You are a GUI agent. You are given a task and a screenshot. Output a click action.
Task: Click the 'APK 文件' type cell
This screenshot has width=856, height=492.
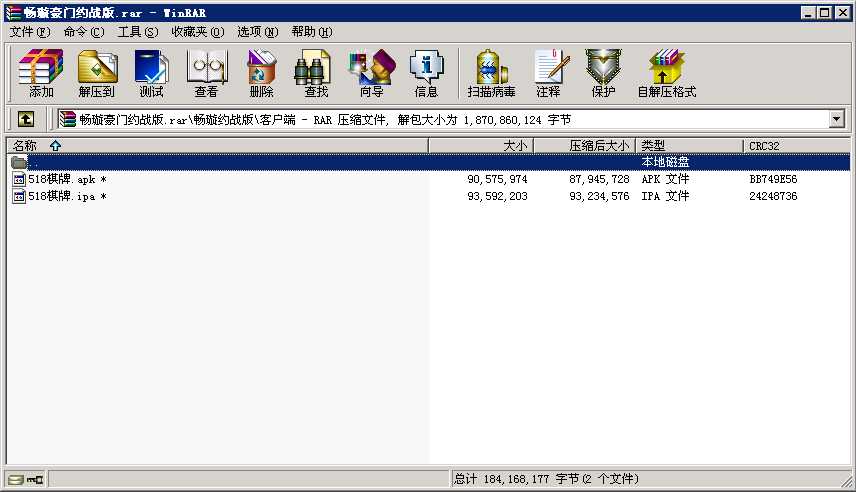[665, 179]
